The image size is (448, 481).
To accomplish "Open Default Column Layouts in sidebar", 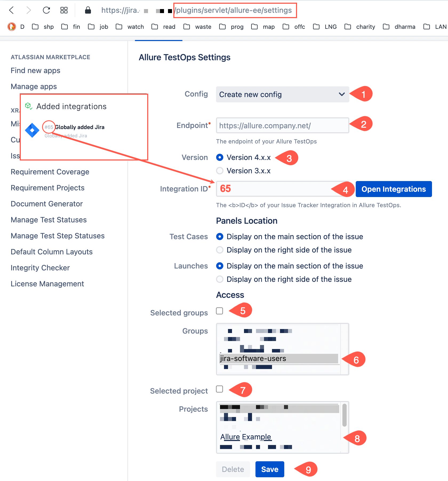I will [x=51, y=252].
